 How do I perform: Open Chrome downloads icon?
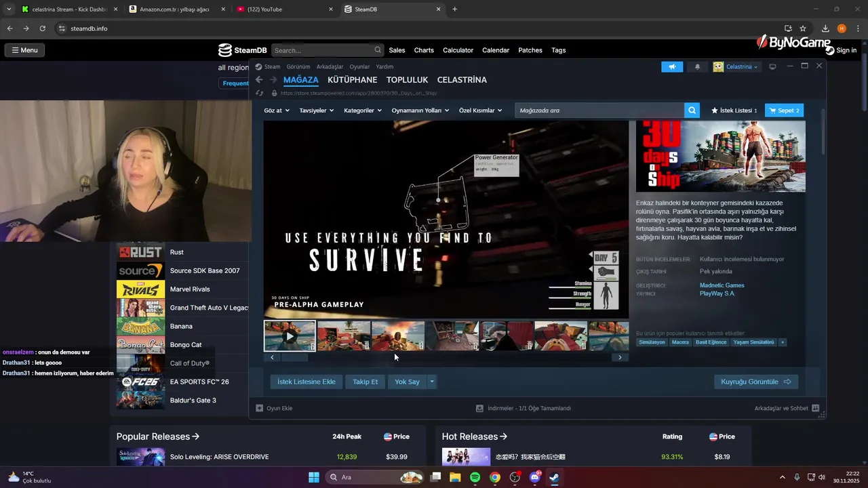(825, 28)
